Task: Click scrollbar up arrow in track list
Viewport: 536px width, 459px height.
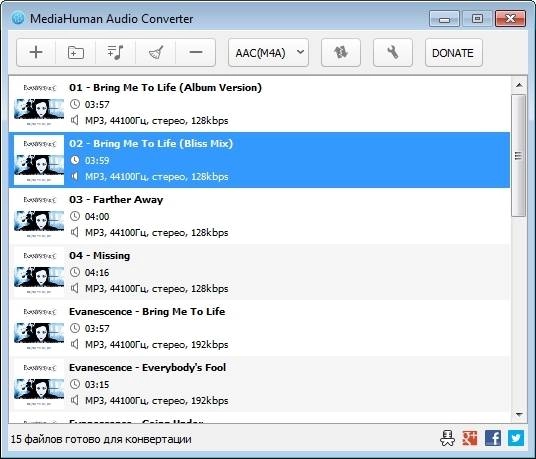Action: (x=519, y=85)
